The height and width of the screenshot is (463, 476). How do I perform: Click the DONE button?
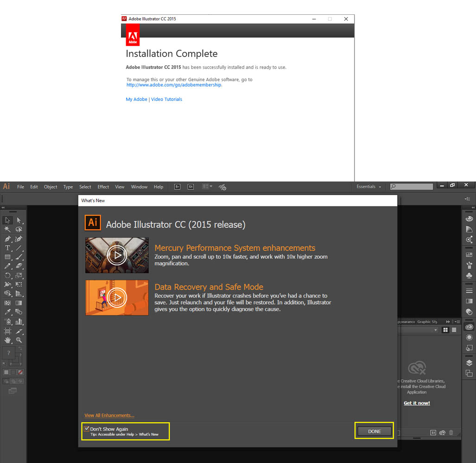click(x=374, y=431)
